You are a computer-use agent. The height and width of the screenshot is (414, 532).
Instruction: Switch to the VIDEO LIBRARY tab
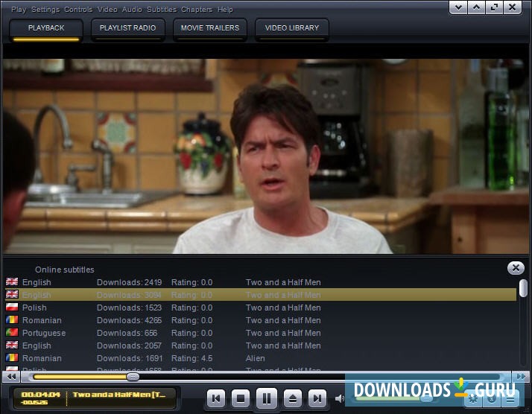pos(292,30)
